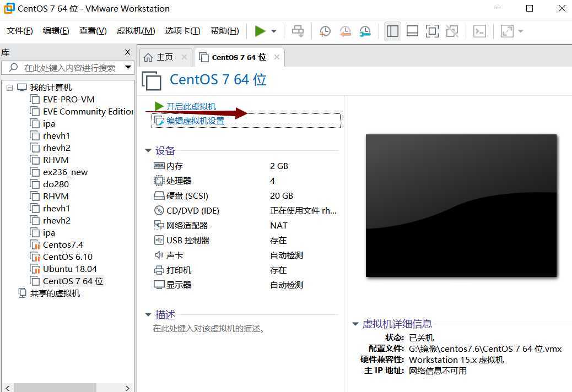Collapse the 虚拟机详细信息 section
The image size is (572, 392).
355,324
